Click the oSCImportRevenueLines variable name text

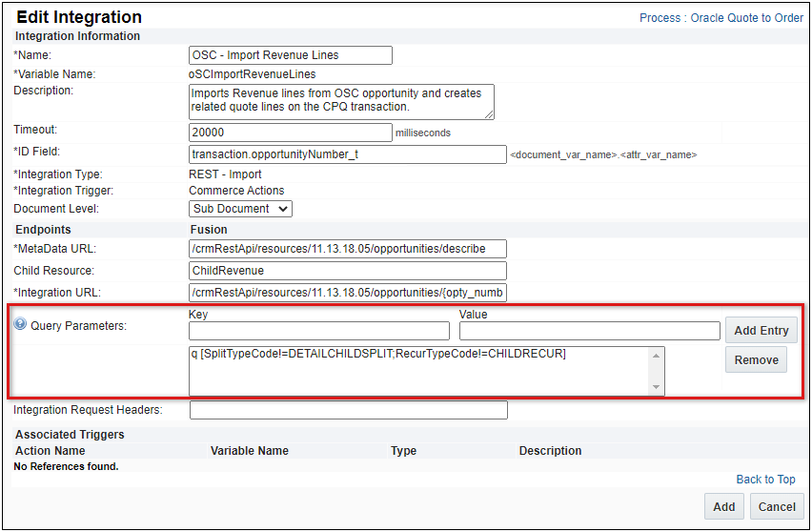(x=253, y=74)
